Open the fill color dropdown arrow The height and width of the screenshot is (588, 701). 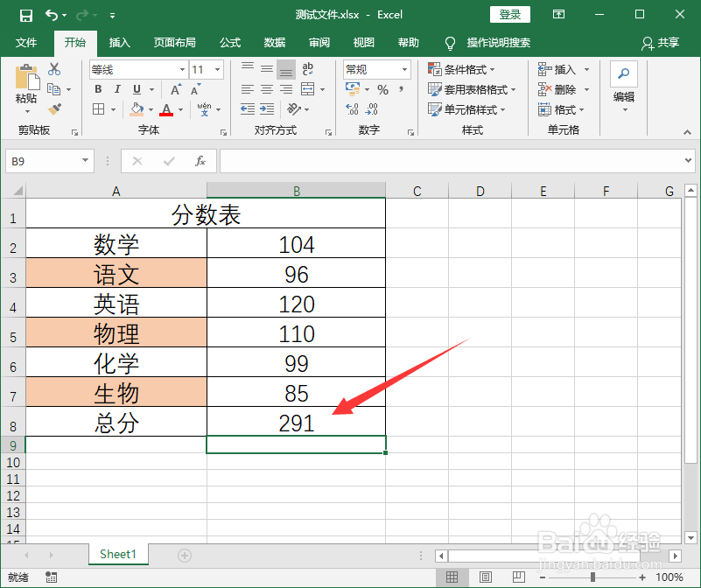(x=151, y=109)
